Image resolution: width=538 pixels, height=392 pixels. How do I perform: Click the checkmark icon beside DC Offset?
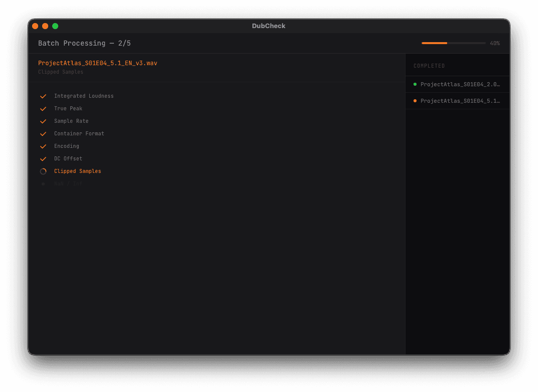pyautogui.click(x=43, y=159)
